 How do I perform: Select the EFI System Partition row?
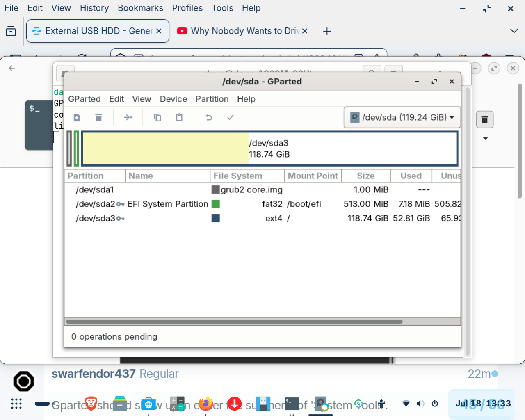(262, 204)
